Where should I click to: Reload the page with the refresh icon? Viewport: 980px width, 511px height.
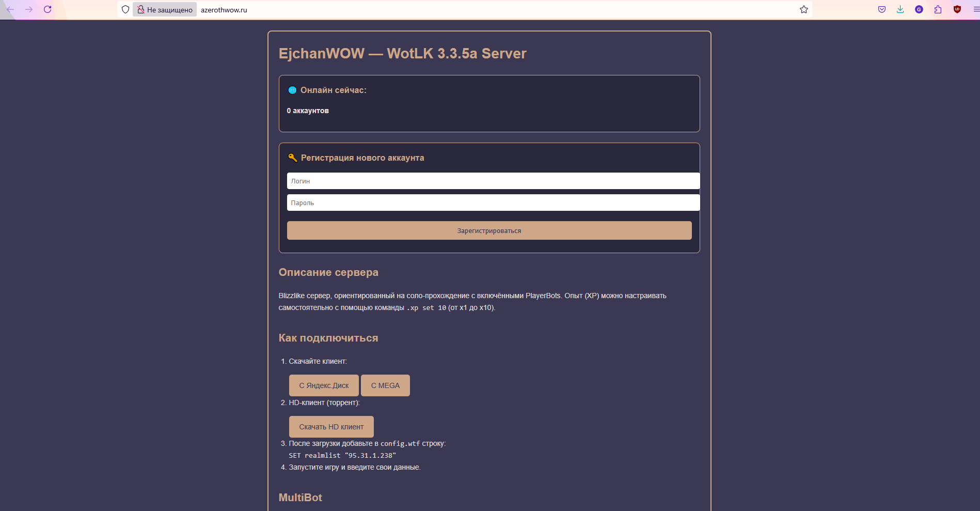48,9
